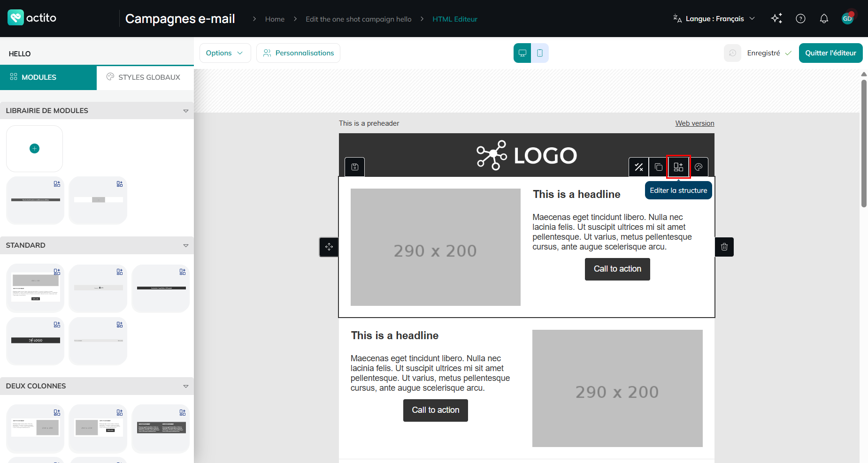The height and width of the screenshot is (463, 868).
Task: Select the LOGO header image
Action: (x=527, y=155)
